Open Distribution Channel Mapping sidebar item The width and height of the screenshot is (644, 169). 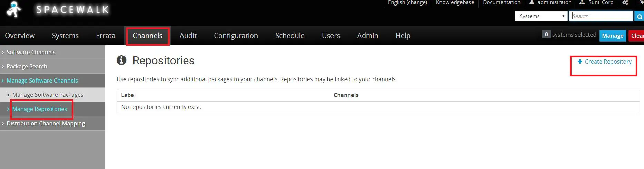[46, 123]
